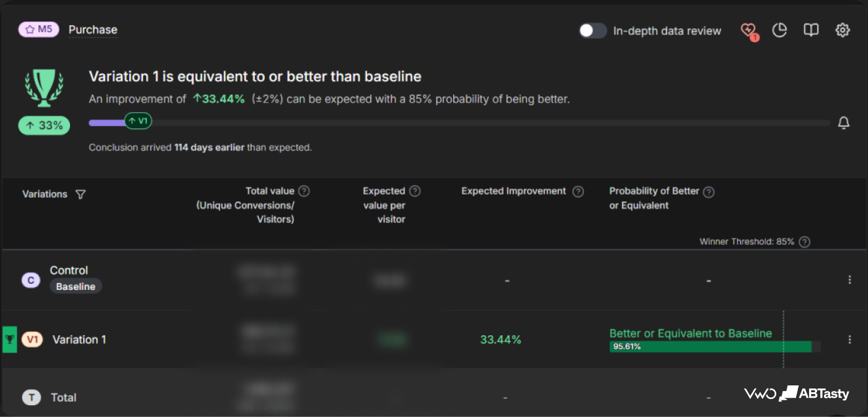Open the settings gear icon
Image resolution: width=868 pixels, height=417 pixels.
click(843, 30)
